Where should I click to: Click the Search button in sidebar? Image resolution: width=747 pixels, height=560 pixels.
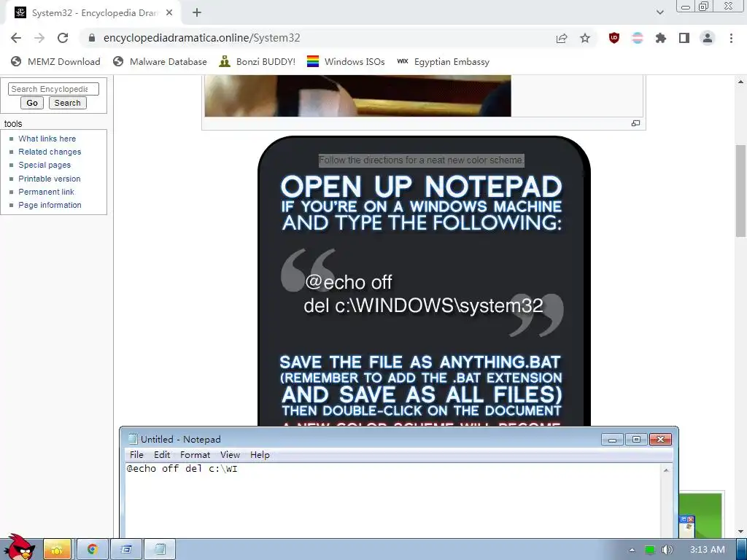click(68, 103)
